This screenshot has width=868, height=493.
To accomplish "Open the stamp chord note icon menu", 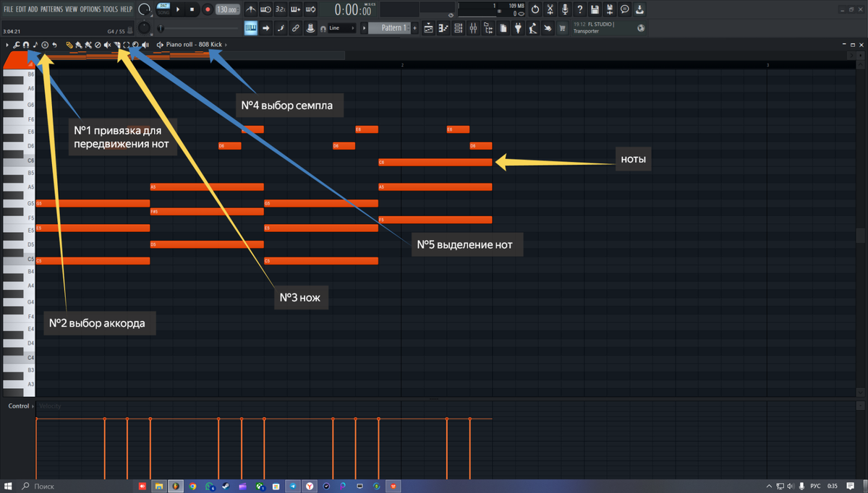I will (35, 45).
